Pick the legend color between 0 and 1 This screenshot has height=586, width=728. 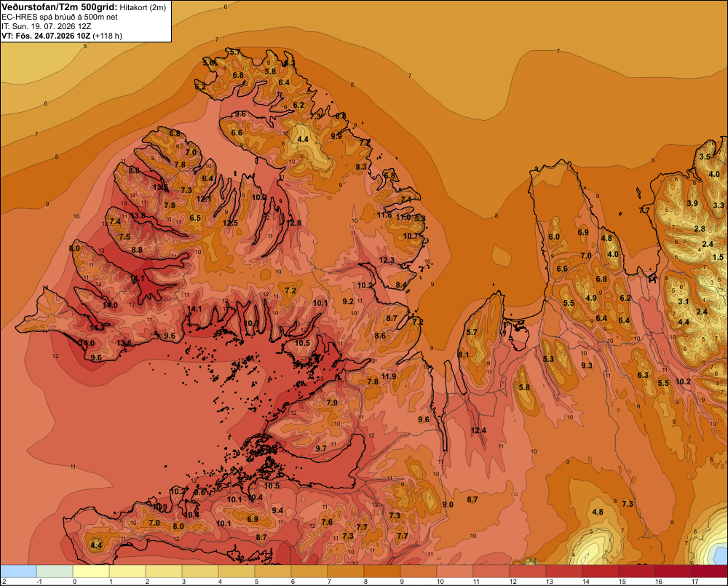click(x=91, y=571)
